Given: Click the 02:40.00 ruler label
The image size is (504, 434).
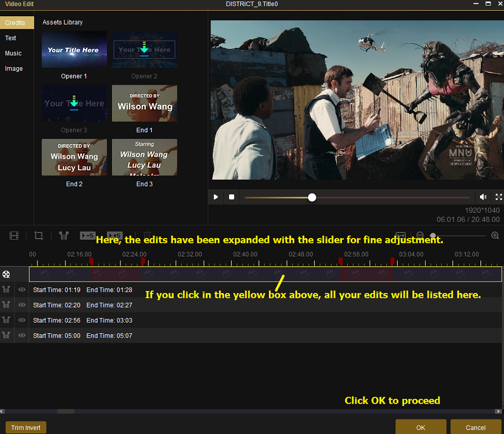Looking at the screenshot, I should (x=245, y=254).
